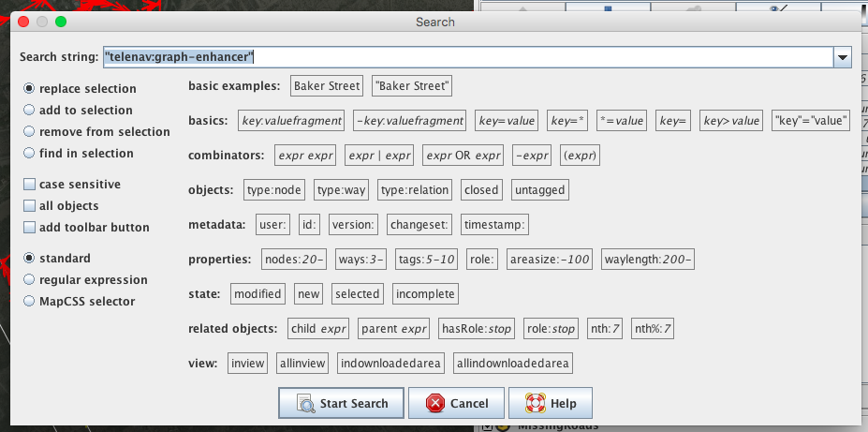Insert the key=* template
Screen dimensions: 868x432
tap(567, 121)
